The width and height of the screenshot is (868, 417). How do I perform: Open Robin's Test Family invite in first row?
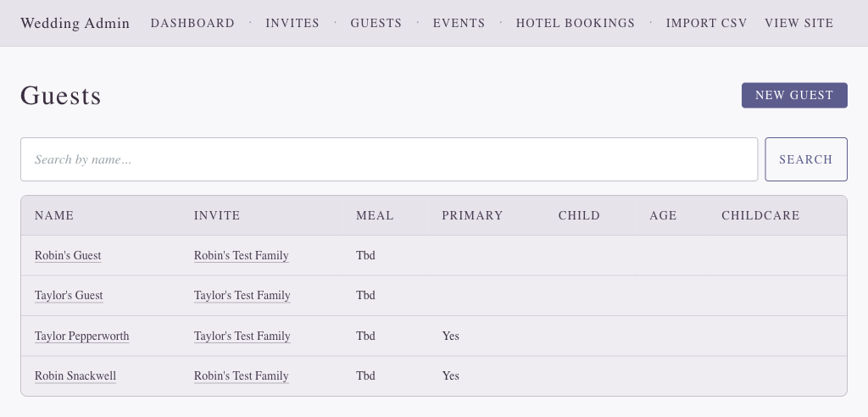[241, 255]
